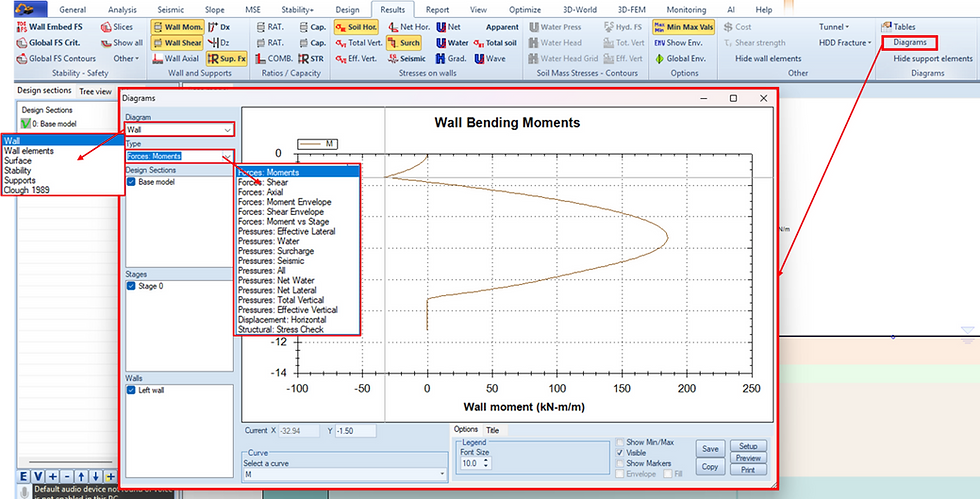Click the Print button

(x=748, y=470)
